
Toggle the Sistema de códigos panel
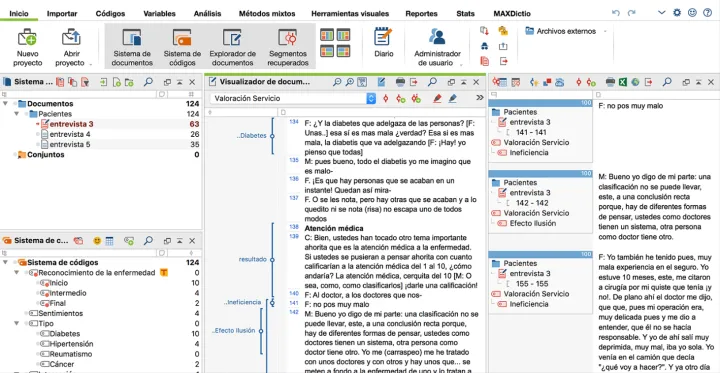click(x=182, y=47)
